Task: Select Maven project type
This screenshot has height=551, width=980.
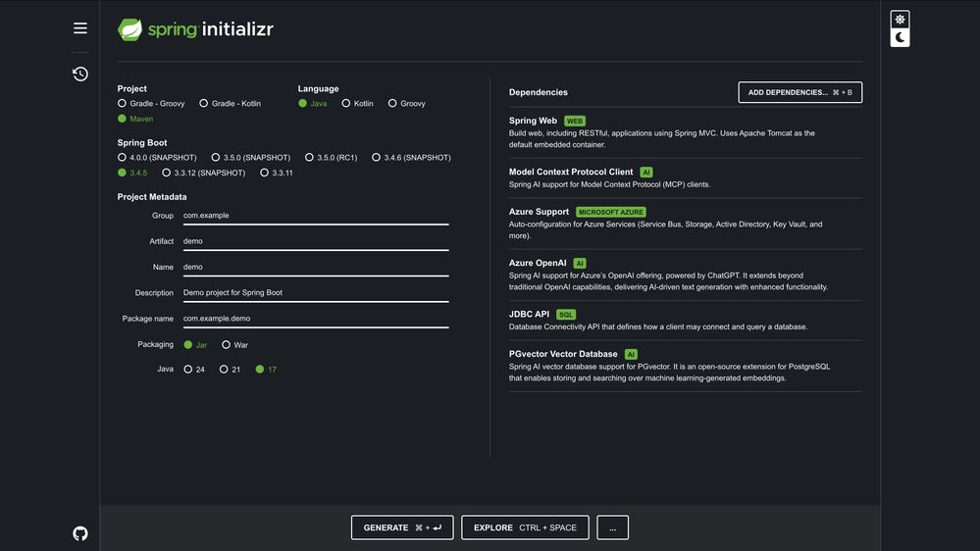Action: pyautogui.click(x=135, y=119)
